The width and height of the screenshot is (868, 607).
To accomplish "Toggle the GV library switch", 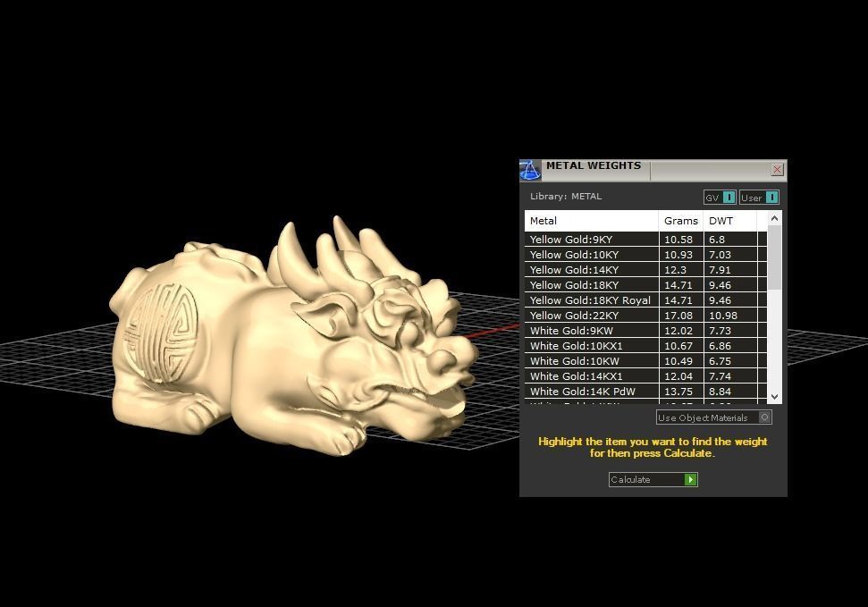I will coord(719,198).
